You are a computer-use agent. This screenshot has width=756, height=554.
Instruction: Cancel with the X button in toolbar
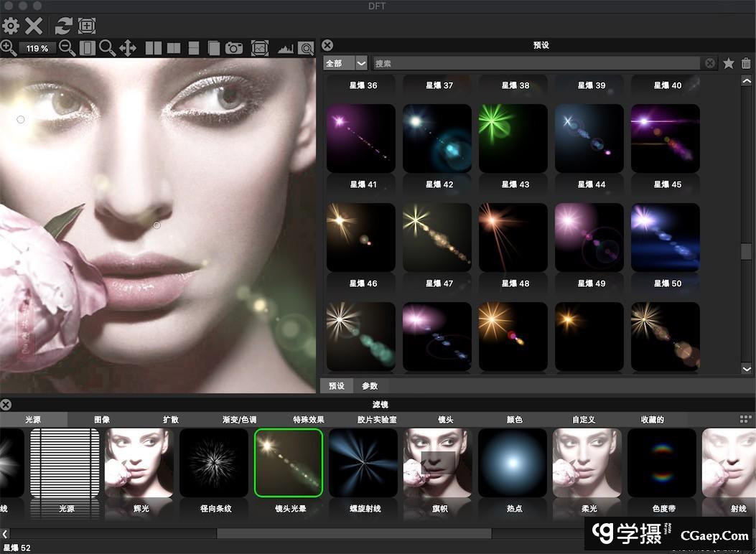(34, 27)
